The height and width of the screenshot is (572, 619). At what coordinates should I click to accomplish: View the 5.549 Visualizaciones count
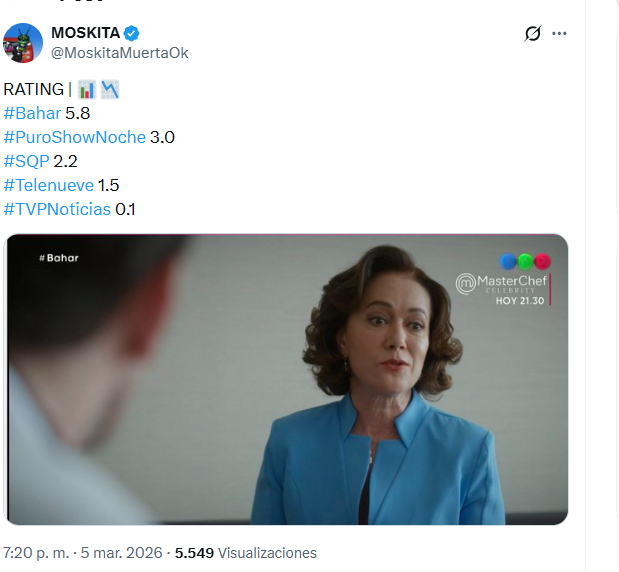pos(245,552)
